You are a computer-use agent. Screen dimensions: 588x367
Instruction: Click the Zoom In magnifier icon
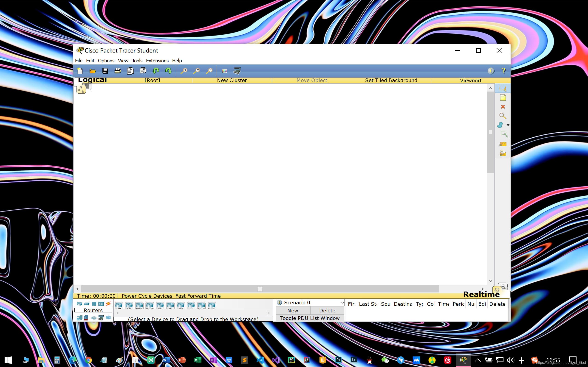coord(184,71)
